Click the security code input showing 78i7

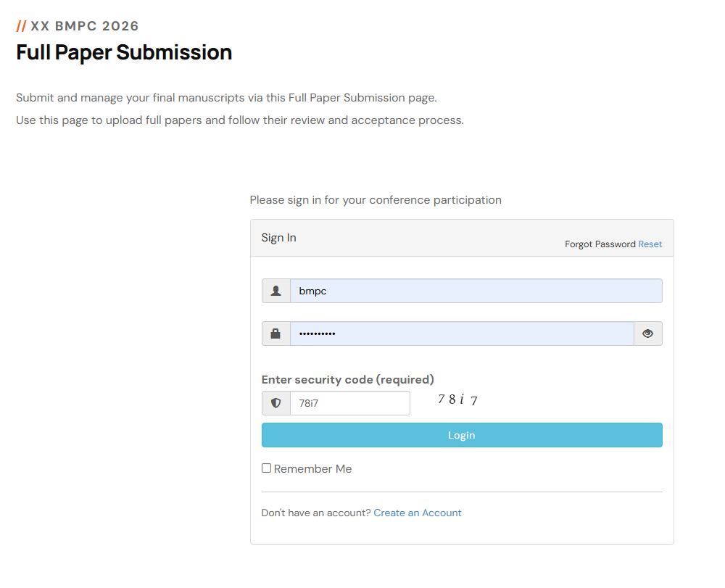pos(349,403)
